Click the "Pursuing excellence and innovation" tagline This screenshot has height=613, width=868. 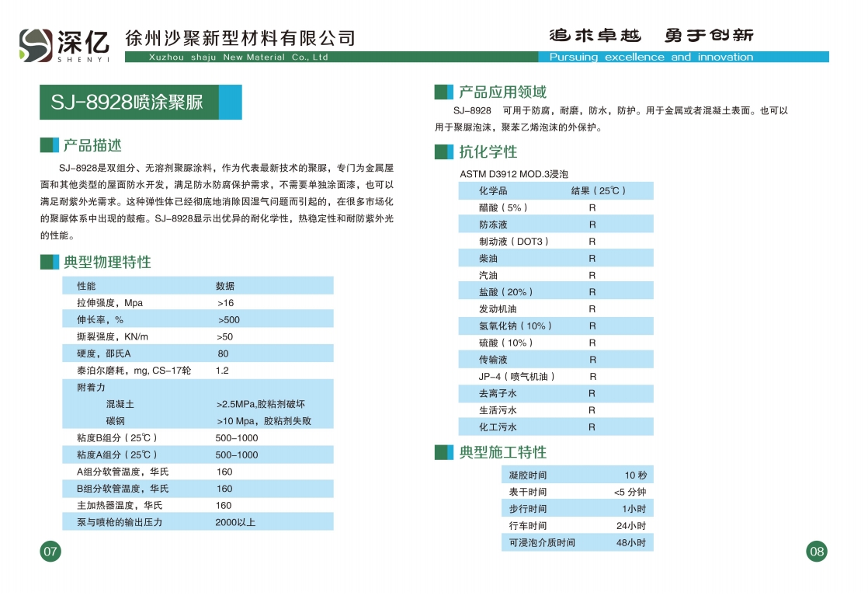tap(651, 57)
